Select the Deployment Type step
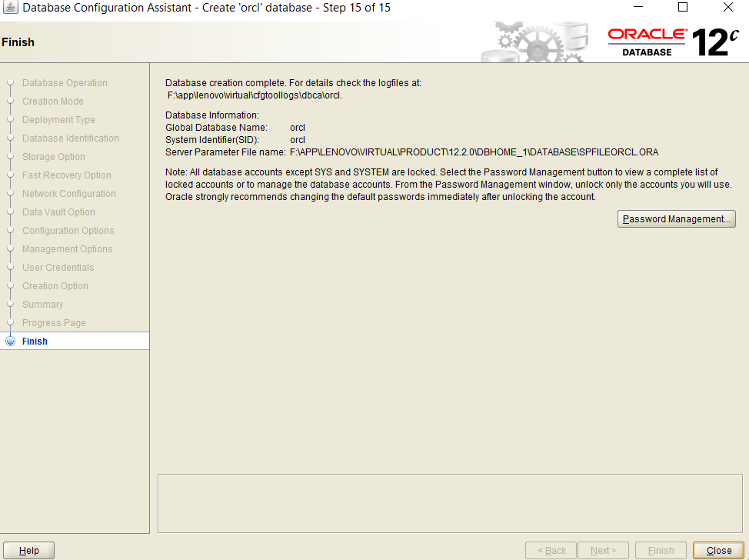The width and height of the screenshot is (749, 560). click(x=58, y=120)
